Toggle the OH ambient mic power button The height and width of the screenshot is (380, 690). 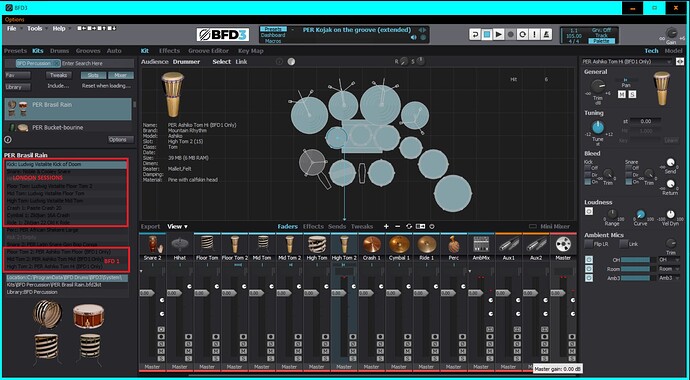(589, 260)
